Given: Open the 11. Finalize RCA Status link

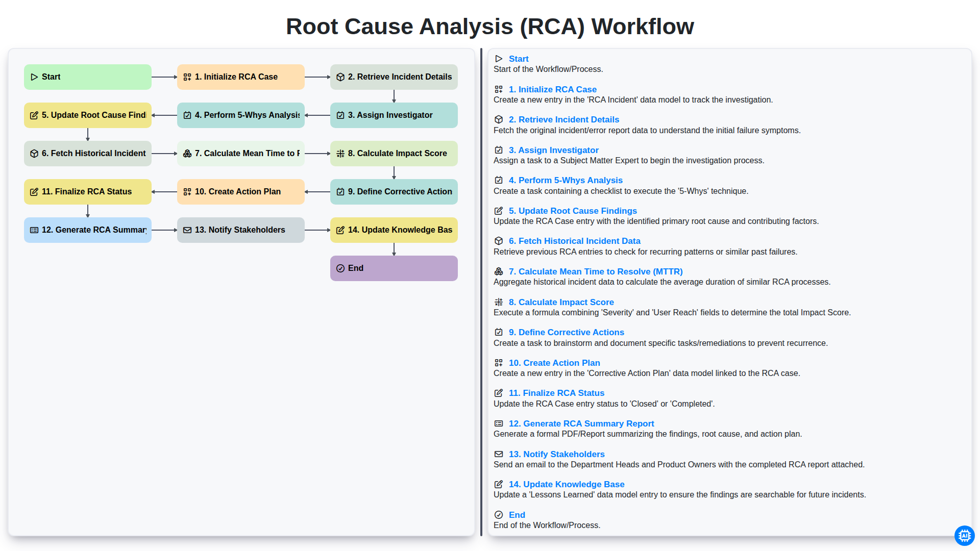Looking at the screenshot, I should [556, 393].
